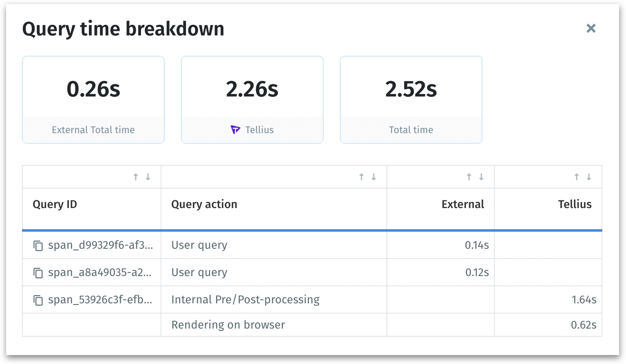626x364 pixels.
Task: Copy the span_53926c3f query ID
Action: [x=38, y=300]
